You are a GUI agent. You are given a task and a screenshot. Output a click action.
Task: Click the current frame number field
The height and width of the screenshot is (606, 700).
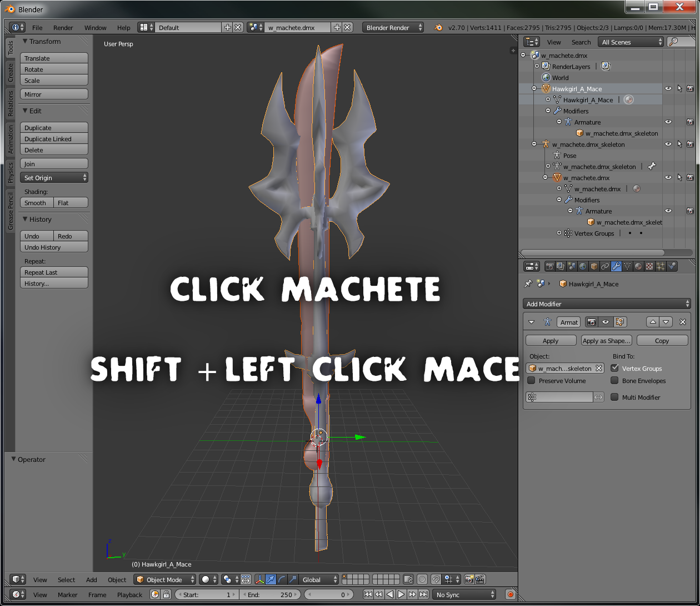[x=329, y=594]
